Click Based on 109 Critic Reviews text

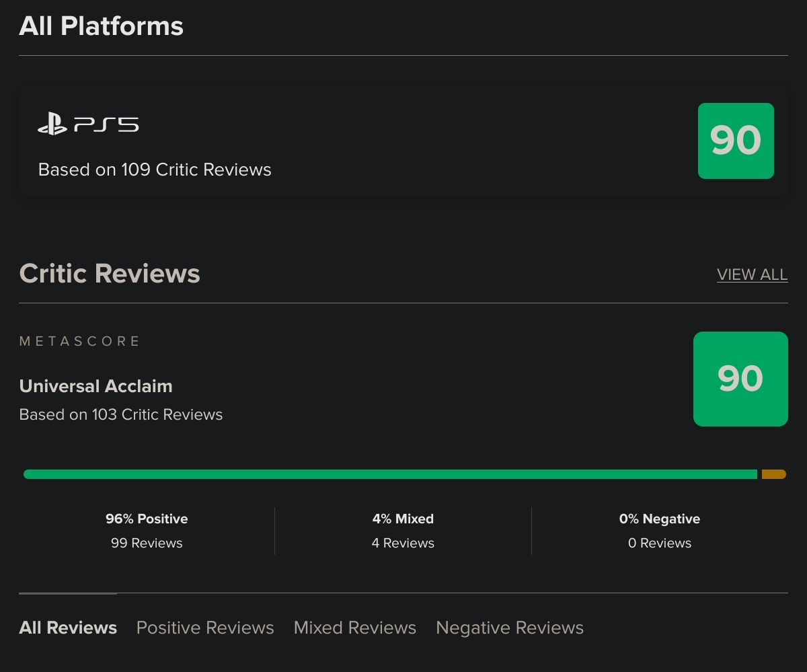(x=155, y=170)
